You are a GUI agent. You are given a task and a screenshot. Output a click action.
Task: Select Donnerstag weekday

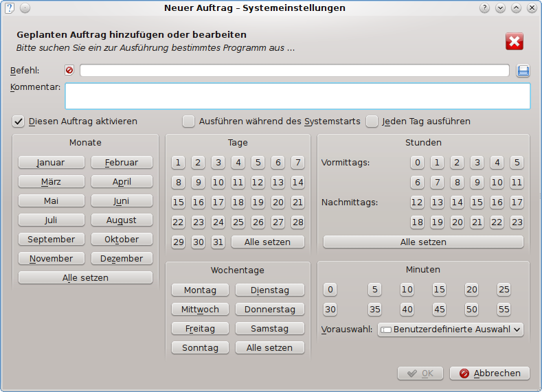click(269, 309)
